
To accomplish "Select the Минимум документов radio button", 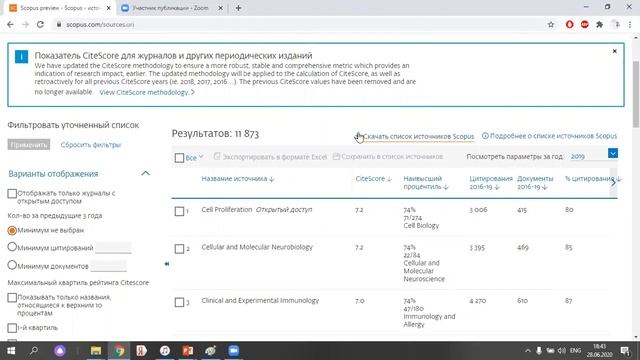I will (12, 265).
